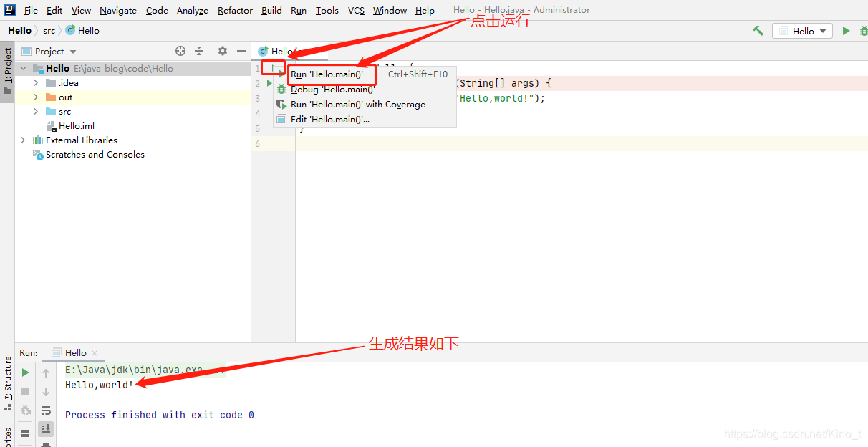This screenshot has height=447, width=868.
Task: Open the Hello run configuration dropdown
Action: (802, 31)
